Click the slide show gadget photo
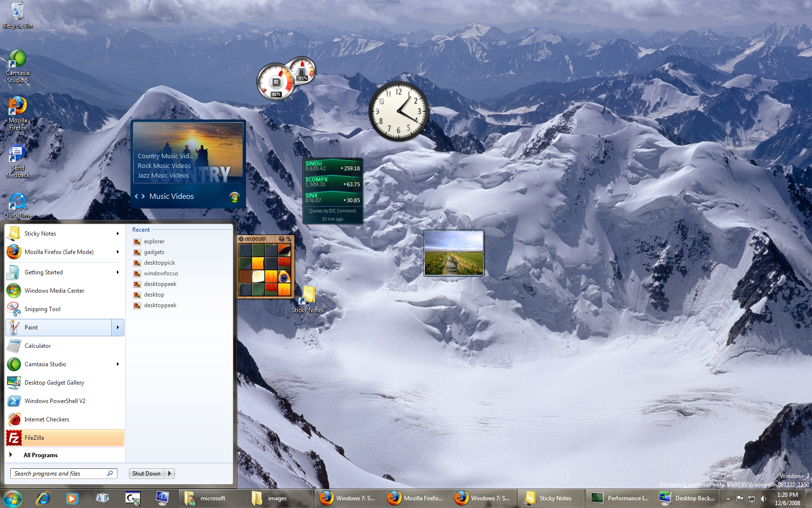This screenshot has width=812, height=508. click(x=453, y=253)
